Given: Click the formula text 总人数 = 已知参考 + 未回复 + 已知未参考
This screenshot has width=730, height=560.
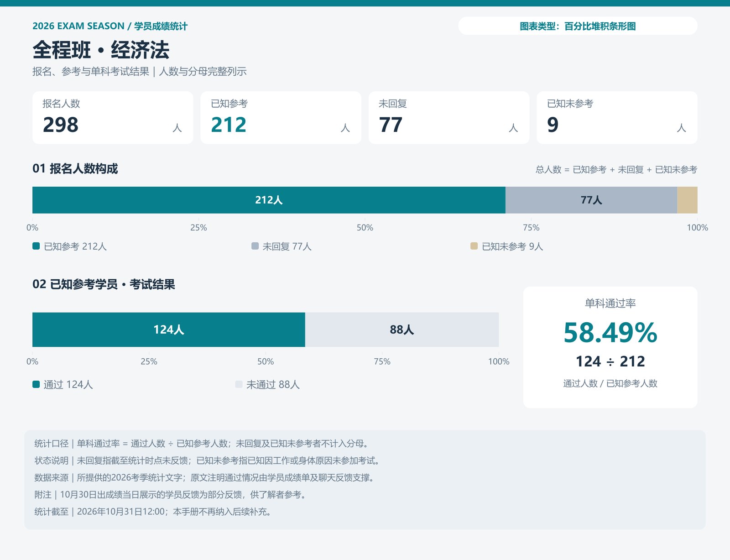Looking at the screenshot, I should click(616, 170).
